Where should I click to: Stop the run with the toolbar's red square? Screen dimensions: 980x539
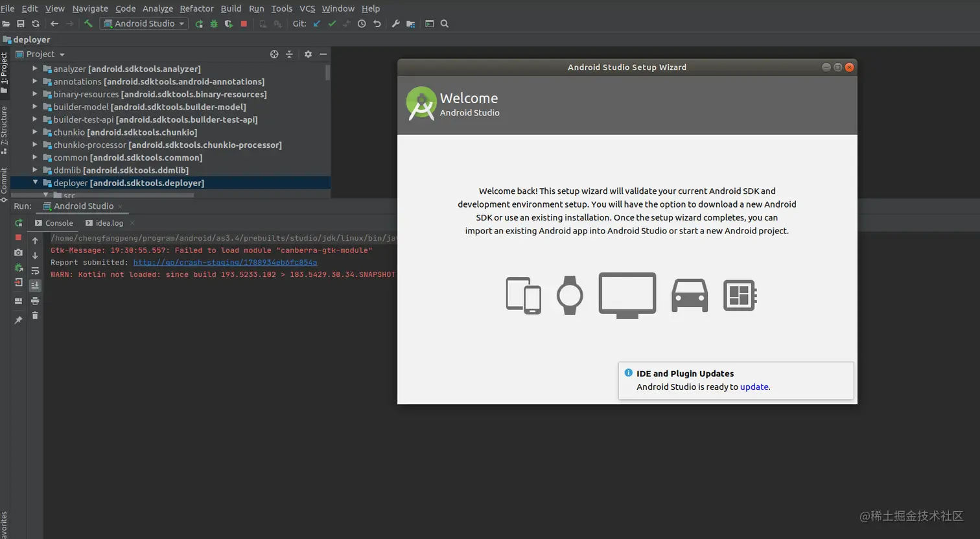coord(244,24)
